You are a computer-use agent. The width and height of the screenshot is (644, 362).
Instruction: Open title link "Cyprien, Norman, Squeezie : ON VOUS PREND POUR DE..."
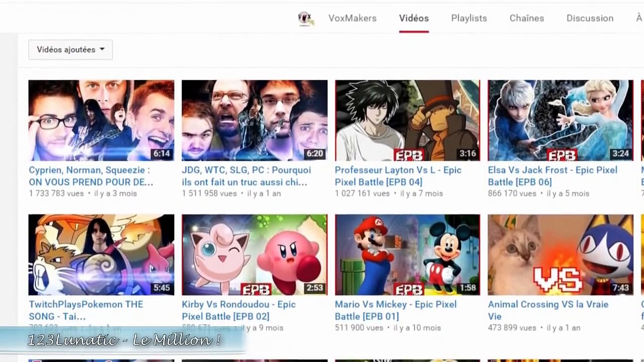pyautogui.click(x=91, y=176)
